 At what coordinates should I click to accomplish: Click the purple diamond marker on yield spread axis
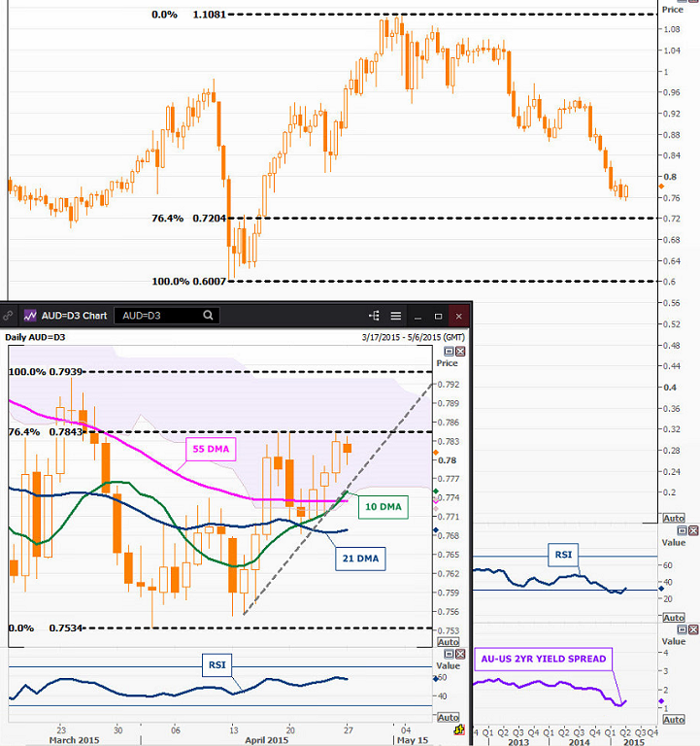coord(661,701)
